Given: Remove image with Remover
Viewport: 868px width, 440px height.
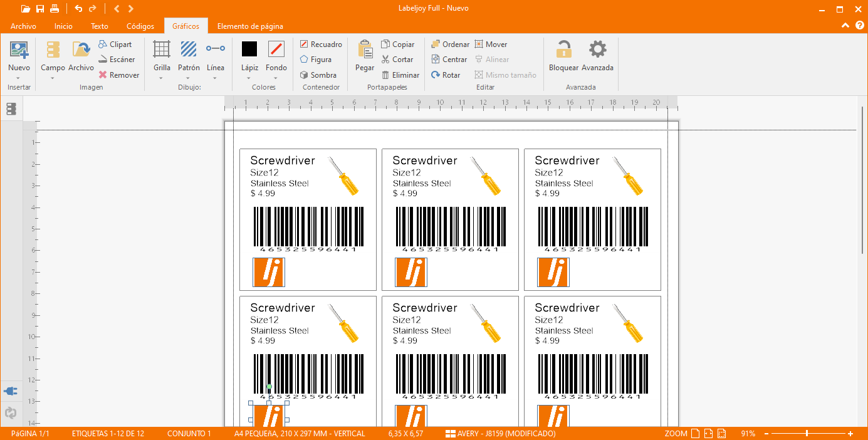Looking at the screenshot, I should click(119, 75).
